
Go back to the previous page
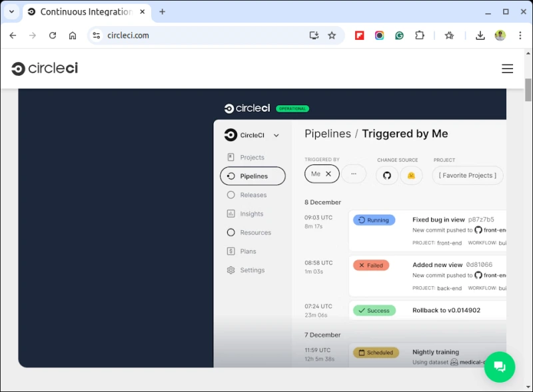(13, 35)
